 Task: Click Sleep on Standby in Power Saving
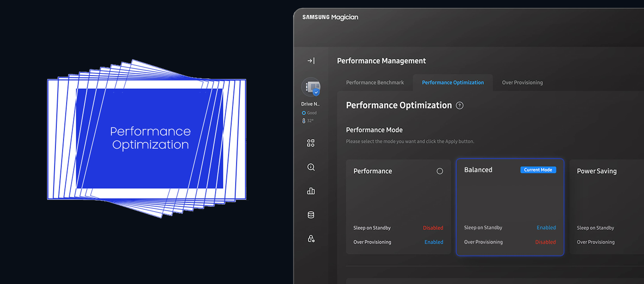point(595,228)
